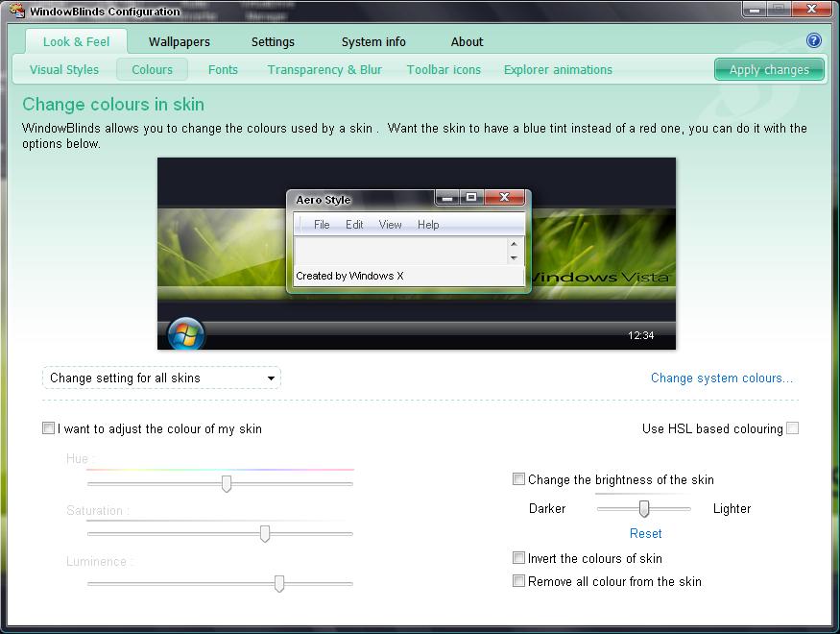
Task: Click the preview window's red close button
Action: pyautogui.click(x=504, y=197)
